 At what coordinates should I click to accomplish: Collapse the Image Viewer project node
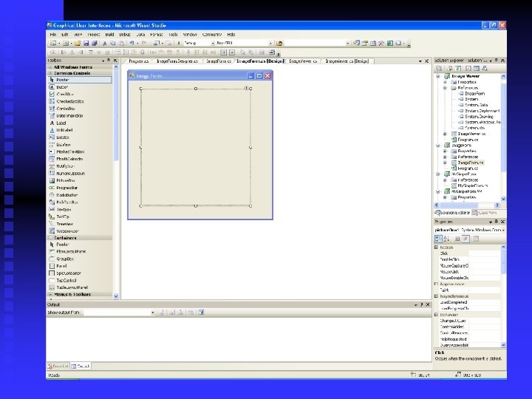(x=438, y=76)
